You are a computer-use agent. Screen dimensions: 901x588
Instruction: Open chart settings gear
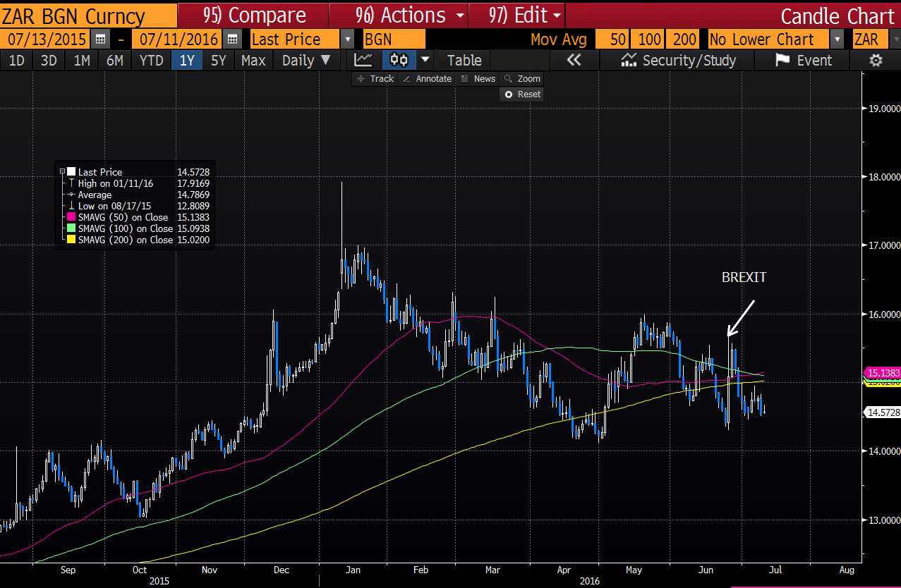pyautogui.click(x=876, y=61)
